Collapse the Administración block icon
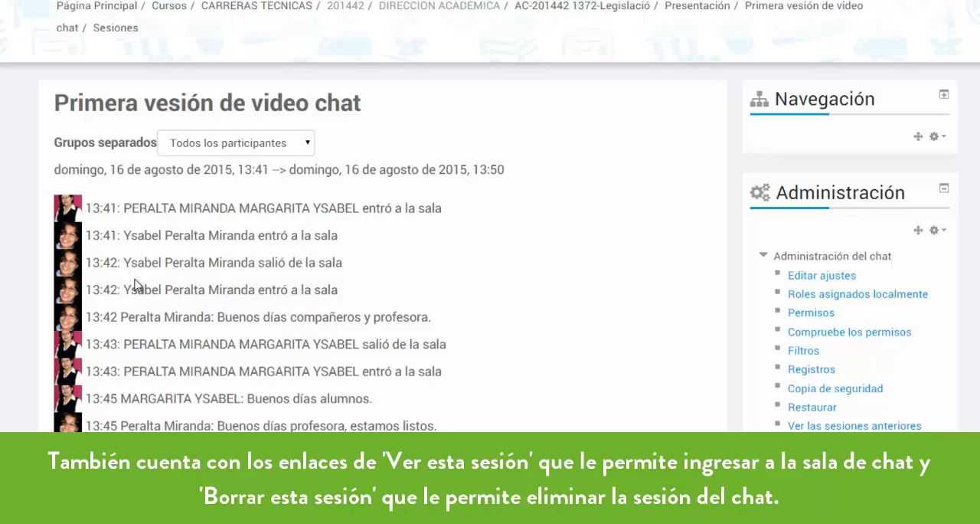 (944, 188)
